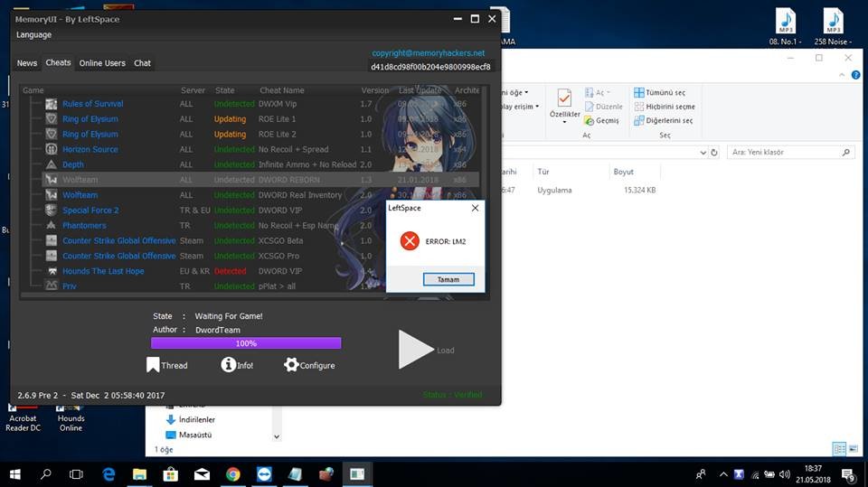Click the Server column header
This screenshot has width=868, height=487.
click(193, 90)
